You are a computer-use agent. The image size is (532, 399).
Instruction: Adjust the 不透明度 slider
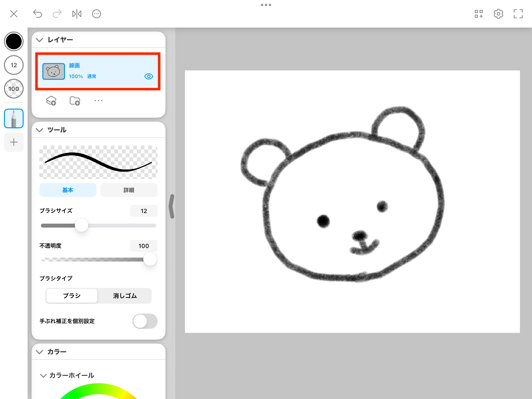[x=150, y=259]
